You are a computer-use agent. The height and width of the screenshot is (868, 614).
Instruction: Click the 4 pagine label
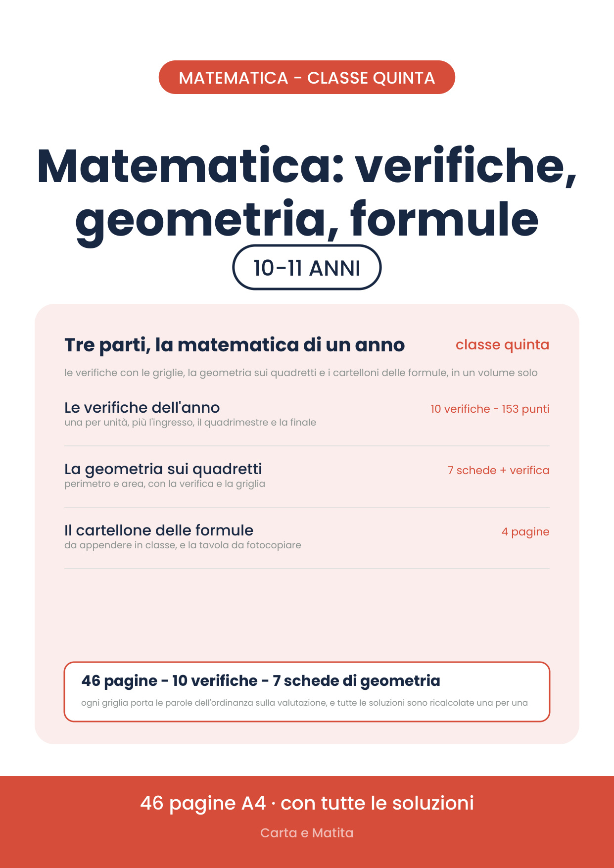pyautogui.click(x=525, y=532)
